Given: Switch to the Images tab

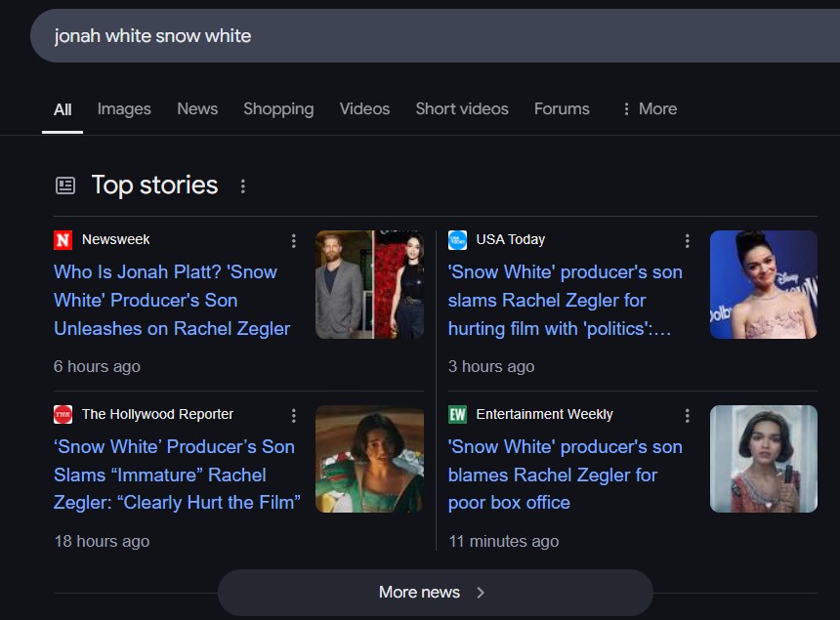Looking at the screenshot, I should [x=124, y=109].
